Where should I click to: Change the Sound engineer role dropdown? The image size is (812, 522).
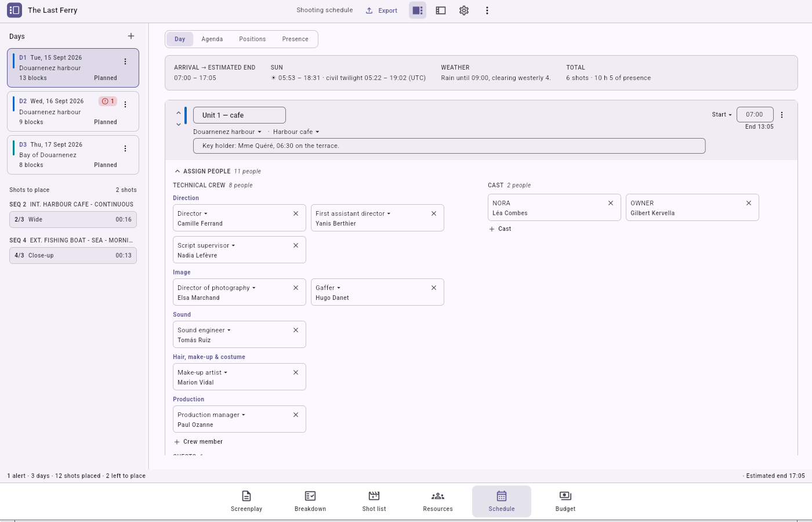[204, 330]
